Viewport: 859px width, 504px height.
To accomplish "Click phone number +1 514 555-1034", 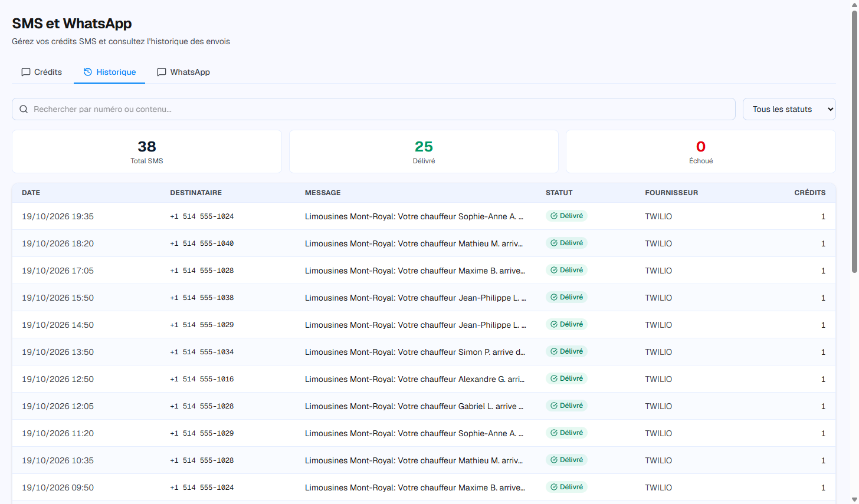I will (x=202, y=352).
